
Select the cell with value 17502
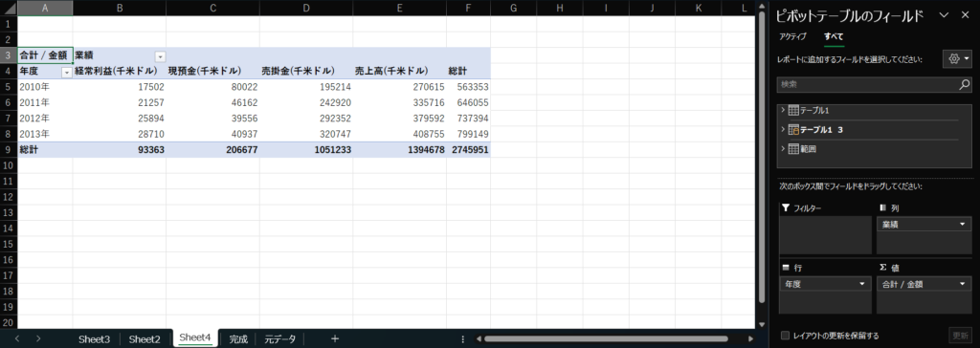coord(120,87)
